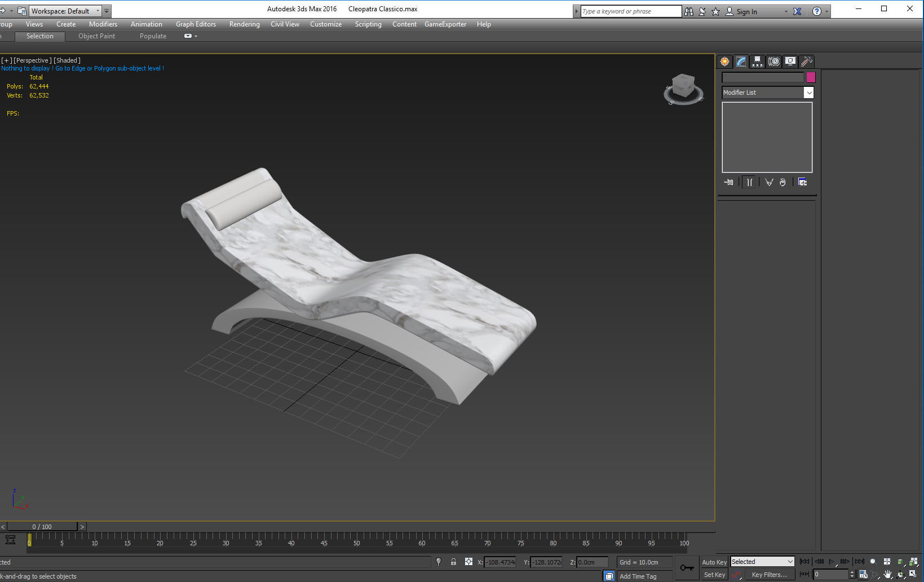Expand the Sign In dropdown arrow
Viewport: 924px width, 582px height.
pos(786,11)
